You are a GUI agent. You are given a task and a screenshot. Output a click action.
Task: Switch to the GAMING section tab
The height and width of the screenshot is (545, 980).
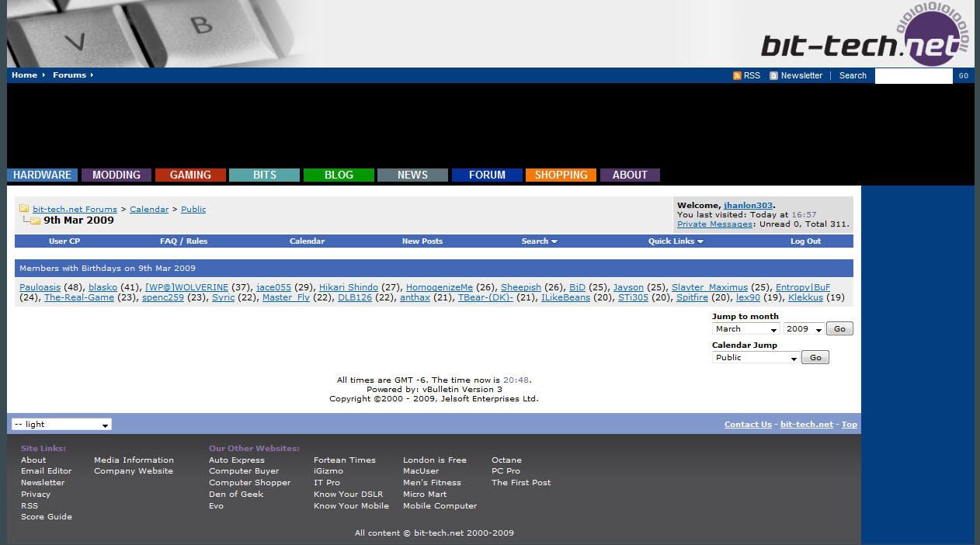[x=190, y=175]
